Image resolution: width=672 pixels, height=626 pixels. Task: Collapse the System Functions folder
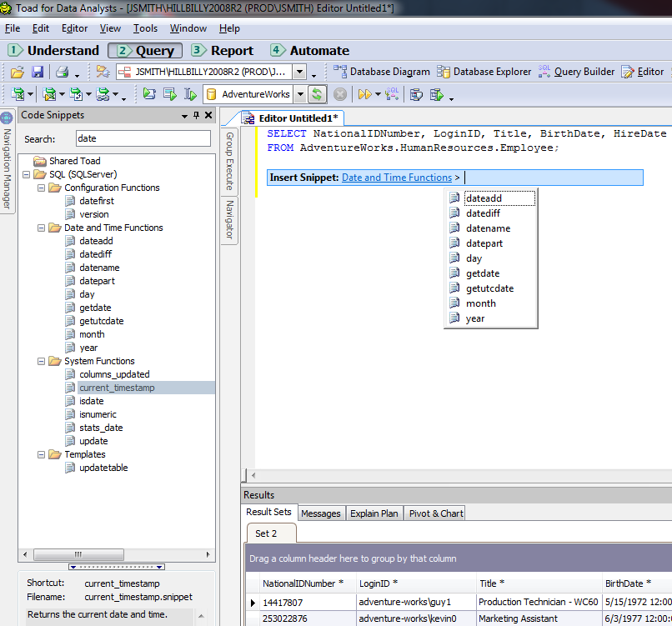click(41, 361)
